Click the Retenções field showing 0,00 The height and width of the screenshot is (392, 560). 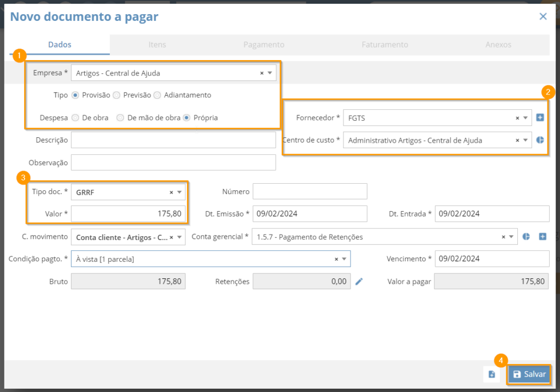(x=301, y=282)
